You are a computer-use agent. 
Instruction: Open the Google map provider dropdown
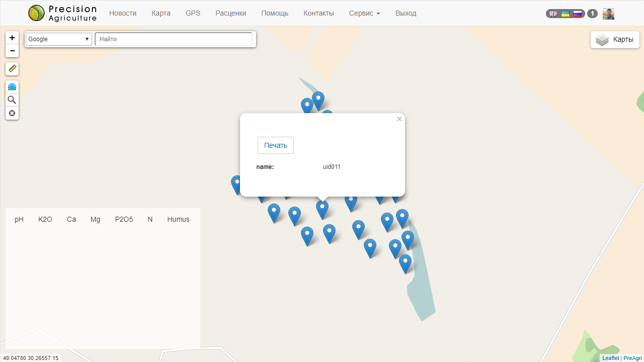point(58,39)
